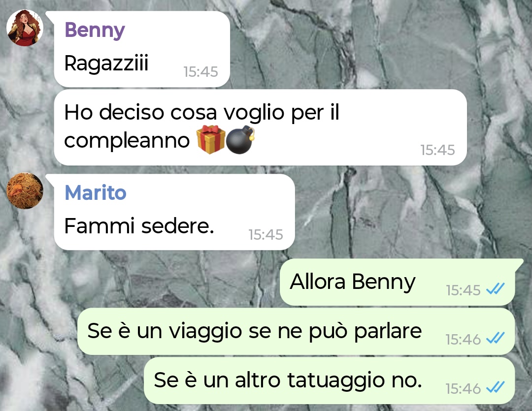
Task: Select 'Se è un altro tatuaggio no.' message
Action: pyautogui.click(x=330, y=380)
